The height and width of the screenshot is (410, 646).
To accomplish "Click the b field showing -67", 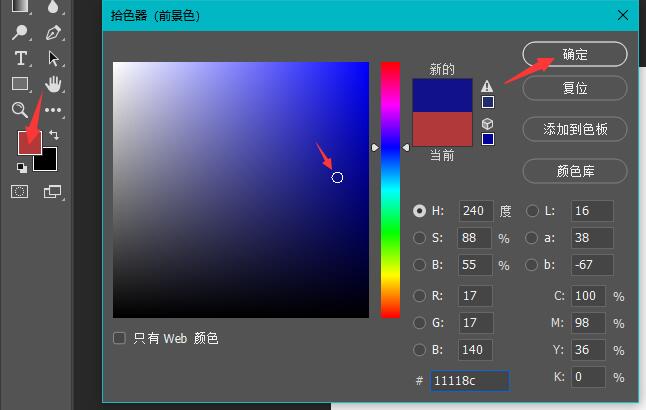I will [x=592, y=265].
